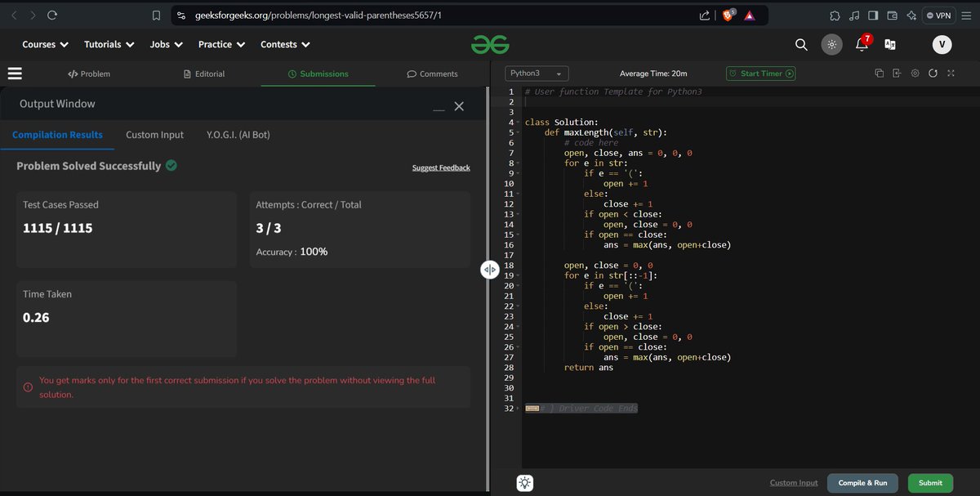The image size is (980, 496).
Task: Click 'Problem Solved Successfully' text
Action: [x=88, y=166]
